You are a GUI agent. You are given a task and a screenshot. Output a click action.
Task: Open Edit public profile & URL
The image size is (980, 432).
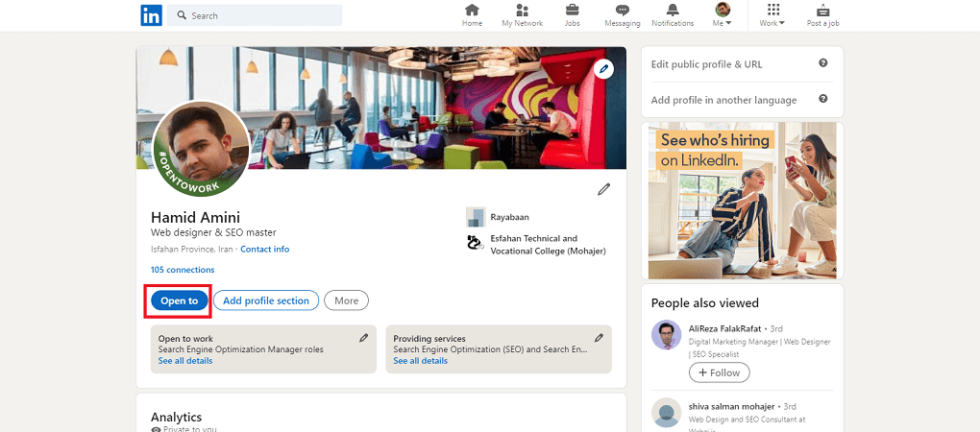tap(707, 64)
